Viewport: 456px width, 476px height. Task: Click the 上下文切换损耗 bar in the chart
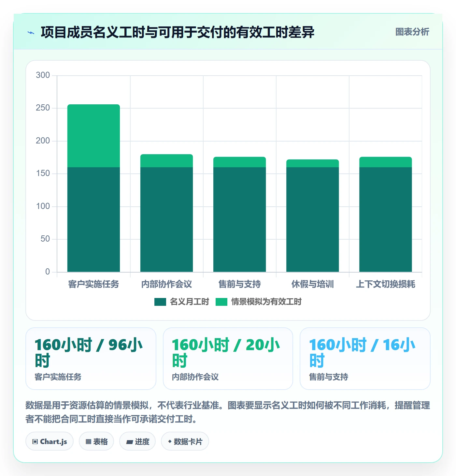coord(385,214)
